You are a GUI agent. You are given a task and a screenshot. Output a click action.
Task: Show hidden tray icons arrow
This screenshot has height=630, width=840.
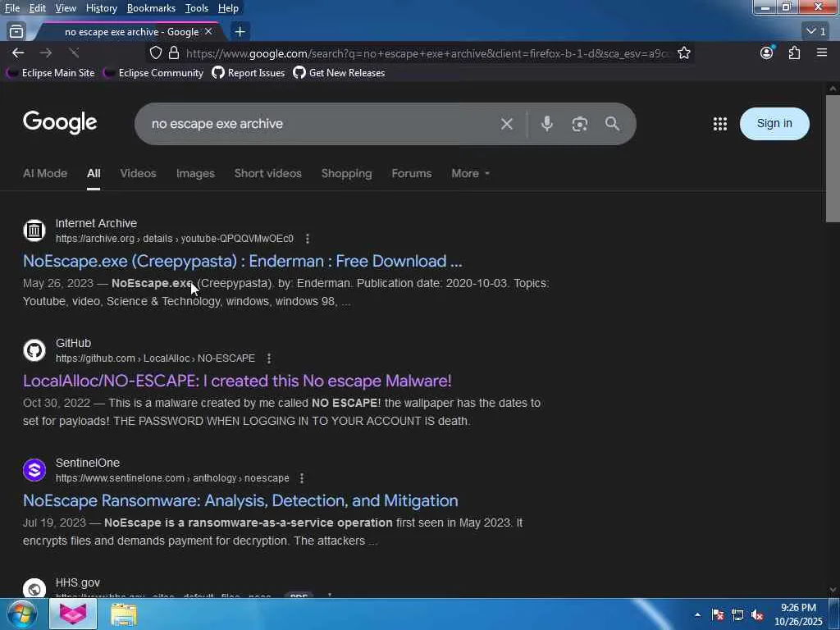(697, 615)
